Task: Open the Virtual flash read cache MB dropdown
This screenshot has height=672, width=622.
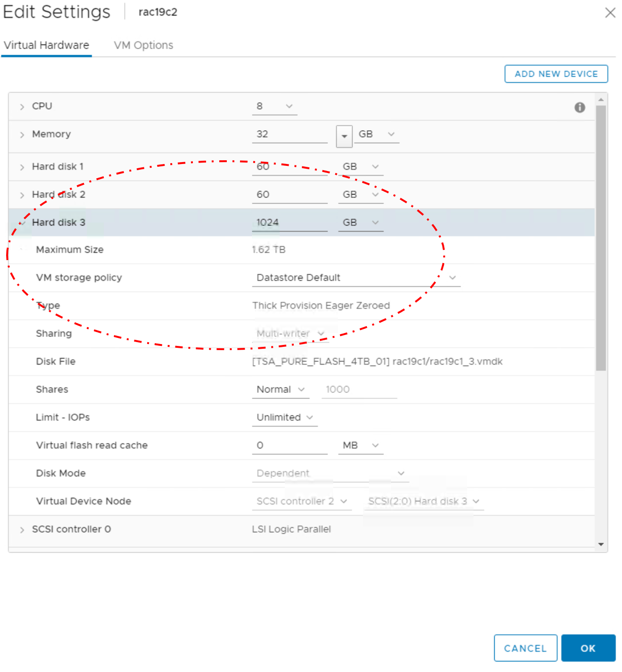Action: pos(361,445)
